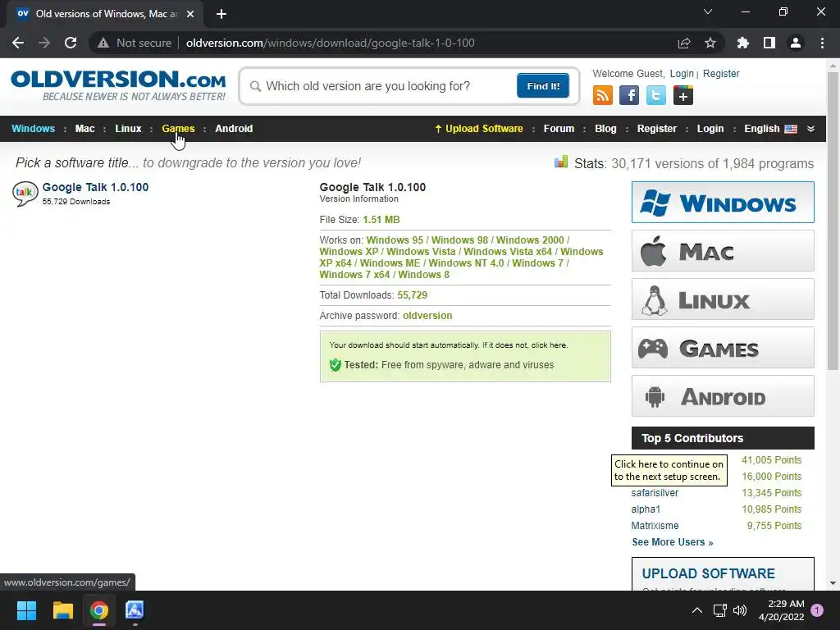Open the notification badge in the taskbar
The image size is (840, 630).
point(817,609)
